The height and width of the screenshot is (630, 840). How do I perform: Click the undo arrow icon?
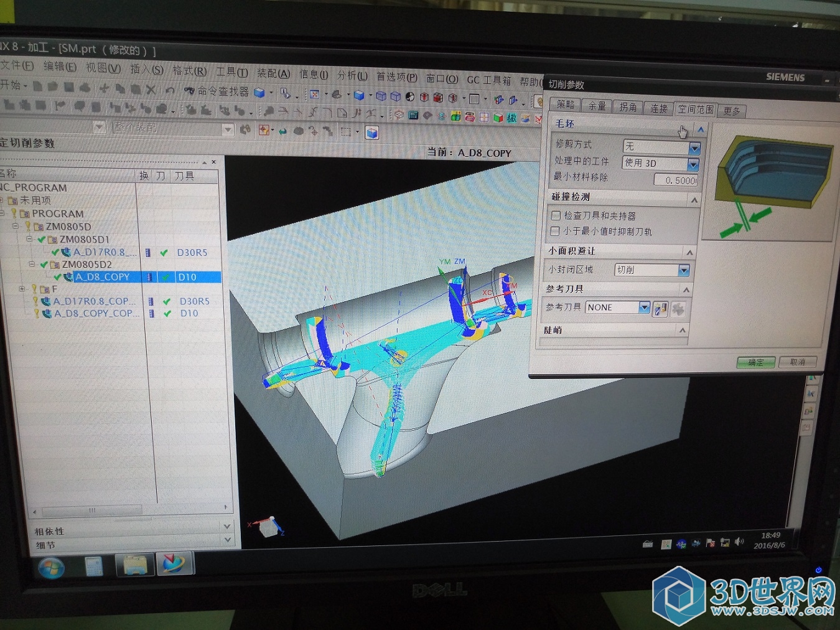(170, 90)
